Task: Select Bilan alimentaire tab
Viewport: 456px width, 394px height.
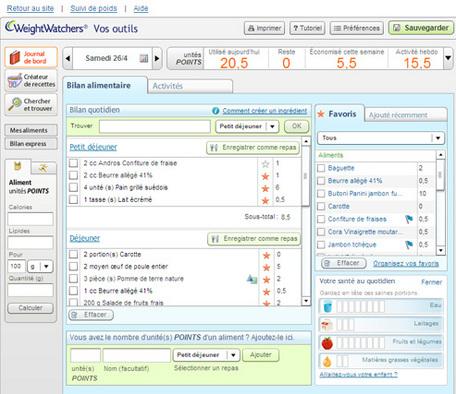Action: (105, 85)
